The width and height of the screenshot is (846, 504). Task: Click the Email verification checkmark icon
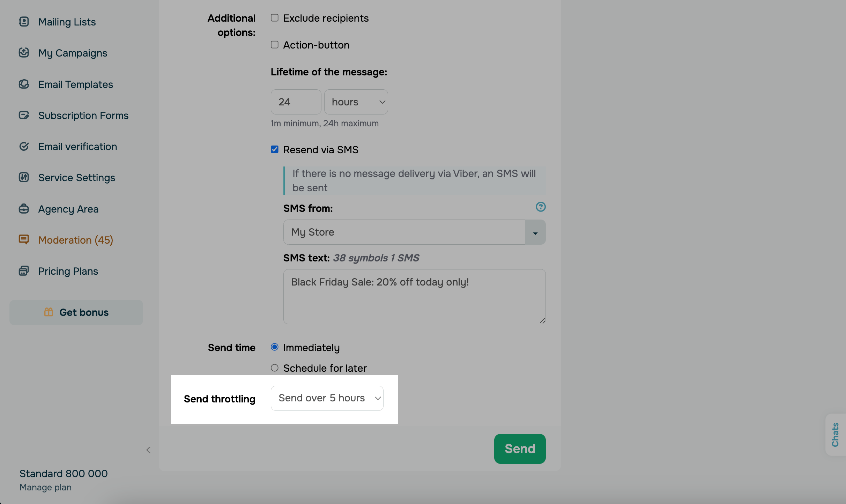tap(24, 146)
